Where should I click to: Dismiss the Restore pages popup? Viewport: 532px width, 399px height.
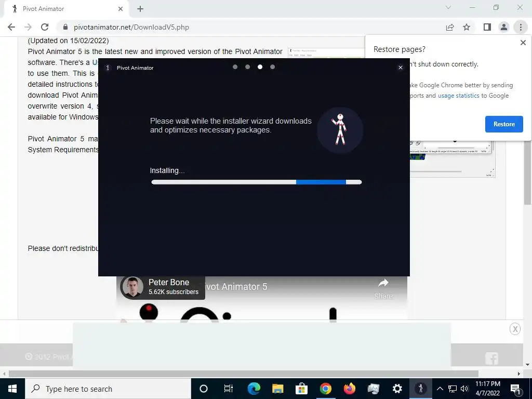click(x=523, y=43)
